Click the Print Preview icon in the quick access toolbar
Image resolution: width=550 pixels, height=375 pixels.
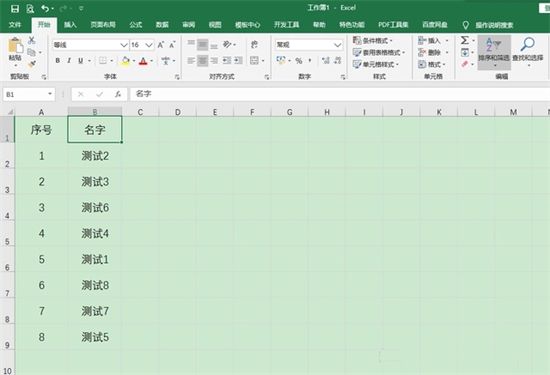[30, 8]
